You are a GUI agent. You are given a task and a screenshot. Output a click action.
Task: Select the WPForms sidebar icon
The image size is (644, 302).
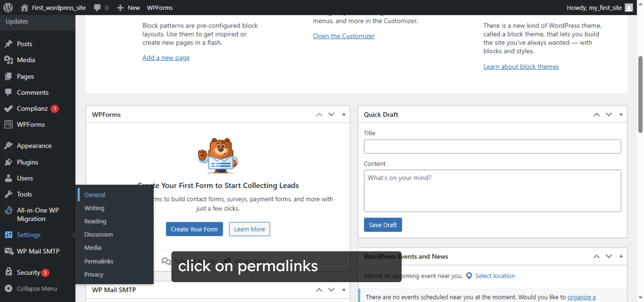tap(8, 124)
